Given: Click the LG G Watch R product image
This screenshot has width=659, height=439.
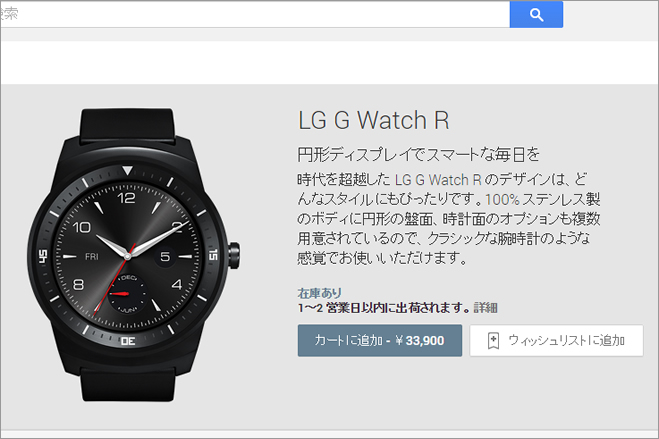Looking at the screenshot, I should click(x=134, y=255).
